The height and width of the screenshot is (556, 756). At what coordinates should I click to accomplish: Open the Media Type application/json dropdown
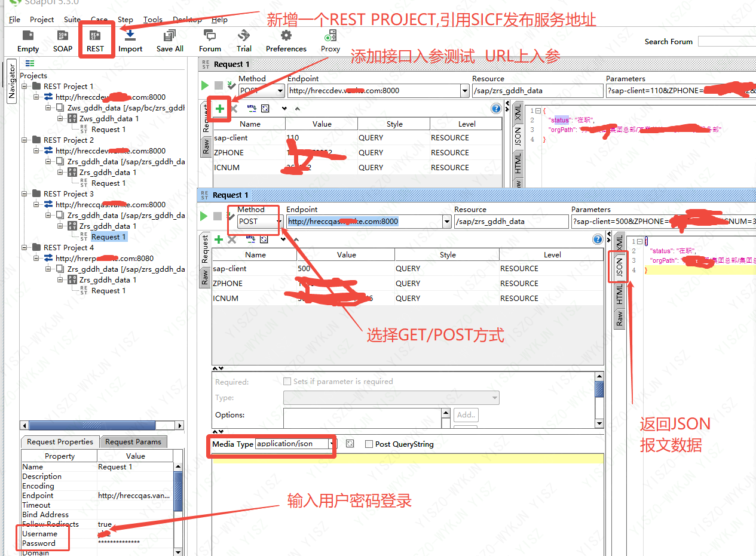[x=332, y=444]
